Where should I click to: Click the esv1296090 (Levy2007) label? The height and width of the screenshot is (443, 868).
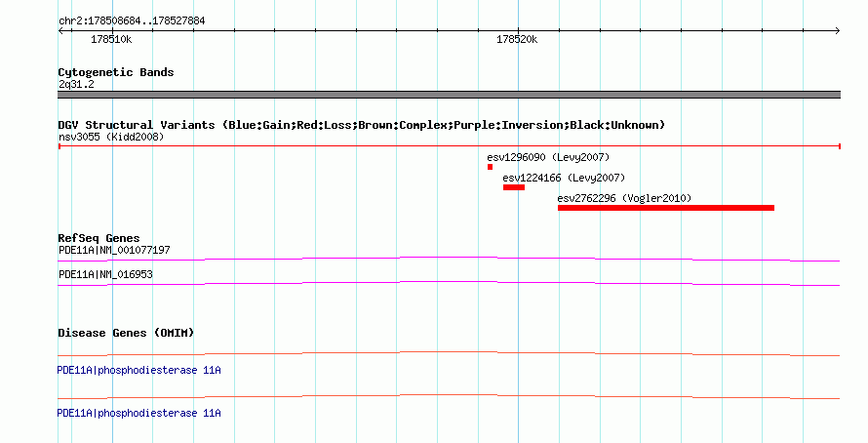[548, 157]
